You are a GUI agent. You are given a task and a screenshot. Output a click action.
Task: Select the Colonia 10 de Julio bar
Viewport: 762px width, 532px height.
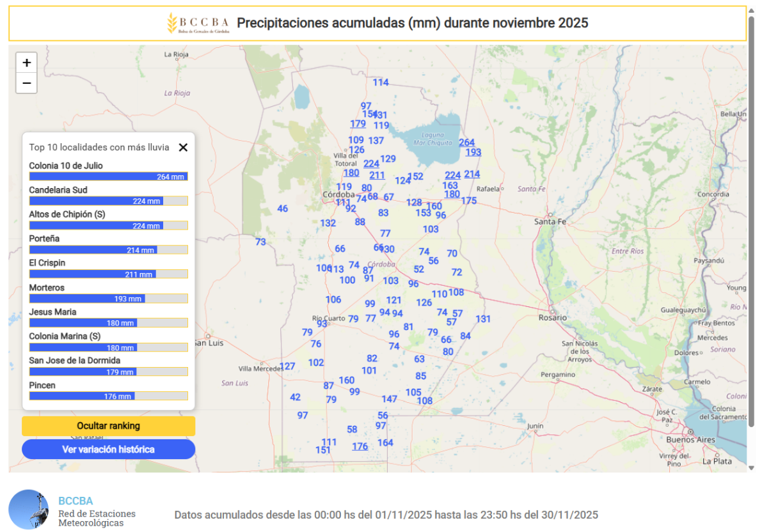pyautogui.click(x=108, y=176)
